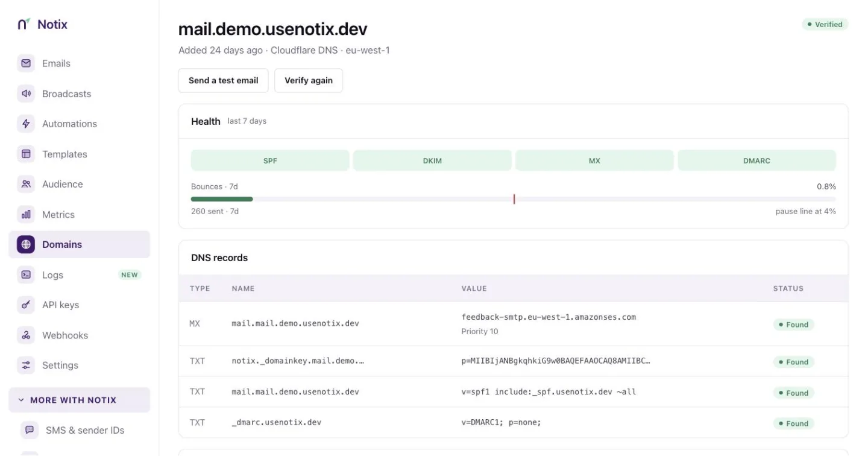Click the NEW badge beside Logs
Viewport: 868px width, 456px height.
130,275
